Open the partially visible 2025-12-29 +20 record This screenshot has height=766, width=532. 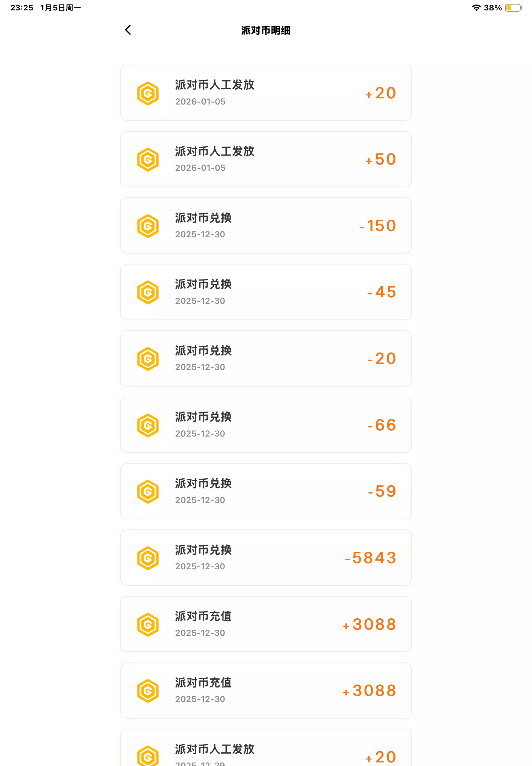click(x=266, y=750)
